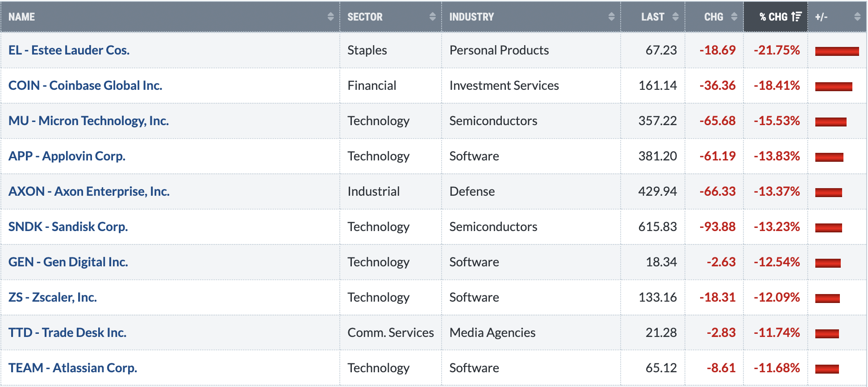Open AXON - Axon Enterprise, Inc. link
Screen dimensions: 868x387
tap(89, 191)
